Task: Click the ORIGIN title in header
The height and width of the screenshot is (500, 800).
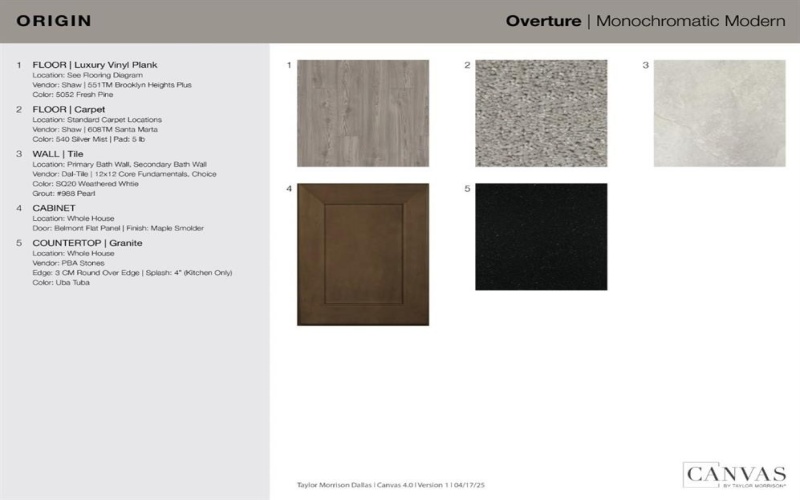Action: (54, 21)
